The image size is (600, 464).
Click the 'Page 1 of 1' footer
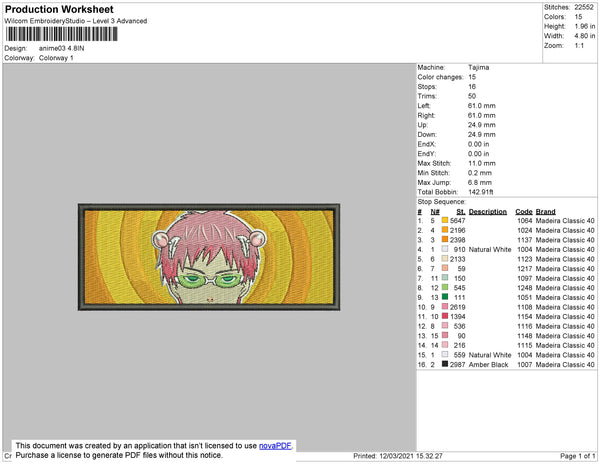pyautogui.click(x=577, y=456)
